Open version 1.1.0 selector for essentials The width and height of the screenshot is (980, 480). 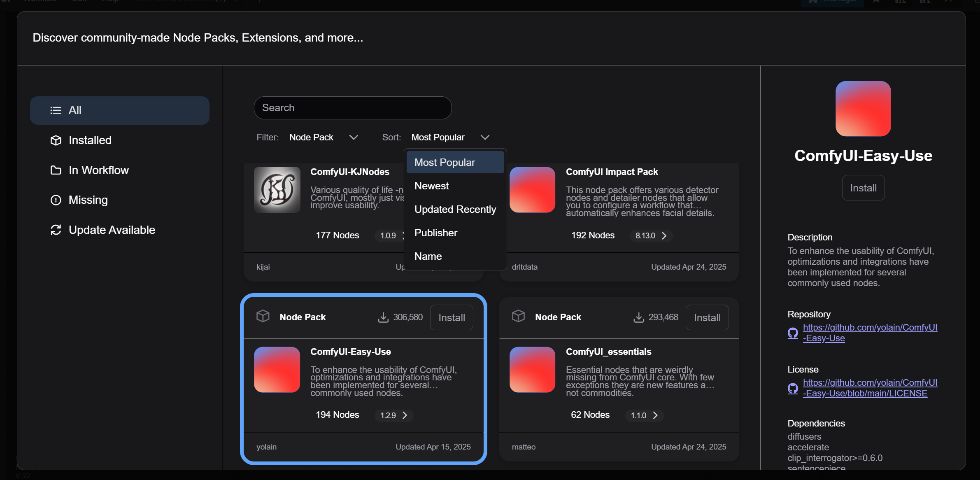tap(644, 415)
